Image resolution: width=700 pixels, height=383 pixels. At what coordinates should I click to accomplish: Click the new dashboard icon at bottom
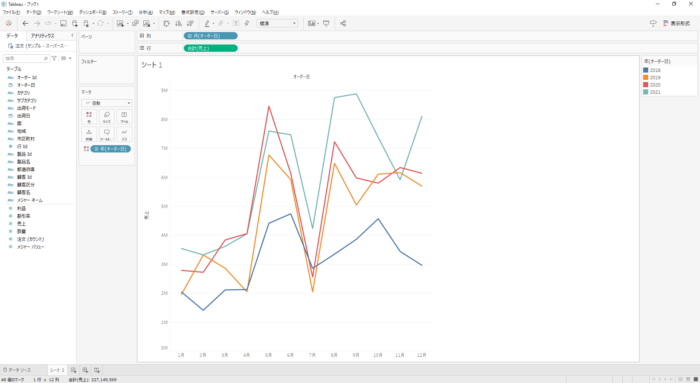coord(85,370)
